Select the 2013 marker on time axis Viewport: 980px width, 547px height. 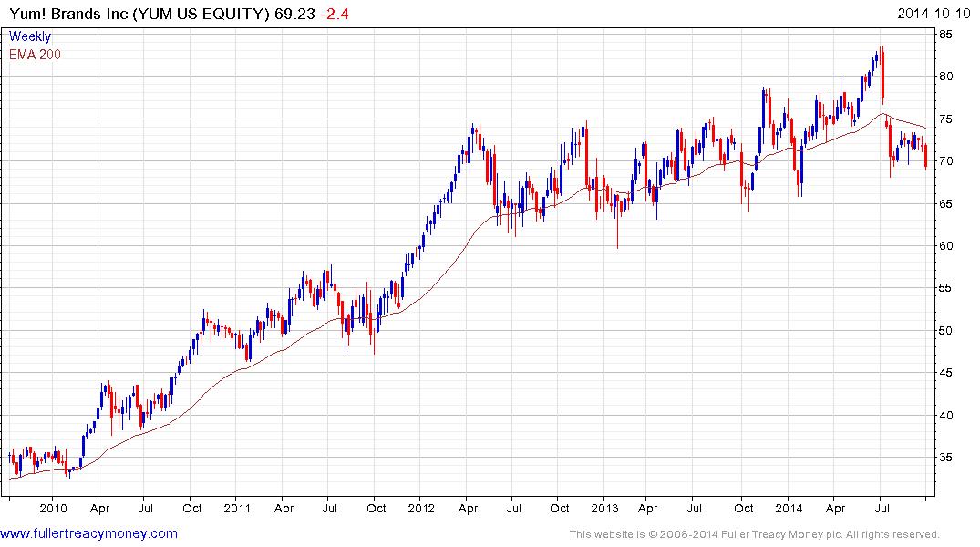coord(604,508)
